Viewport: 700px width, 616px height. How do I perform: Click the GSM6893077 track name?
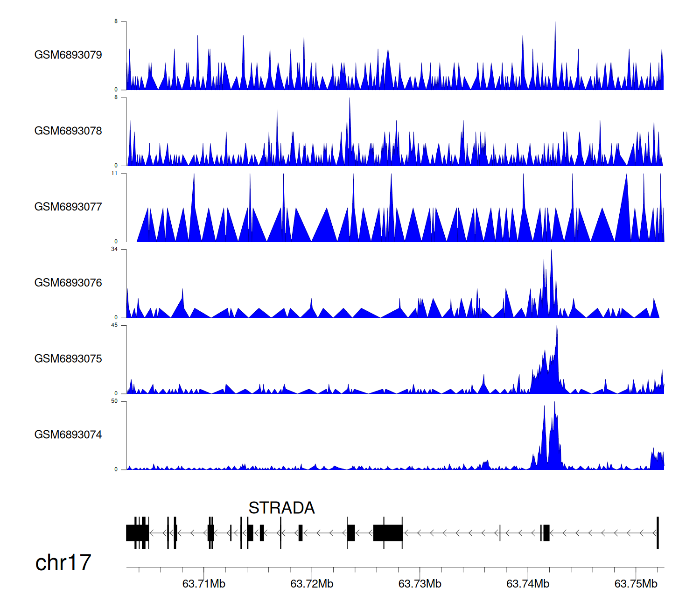68,207
